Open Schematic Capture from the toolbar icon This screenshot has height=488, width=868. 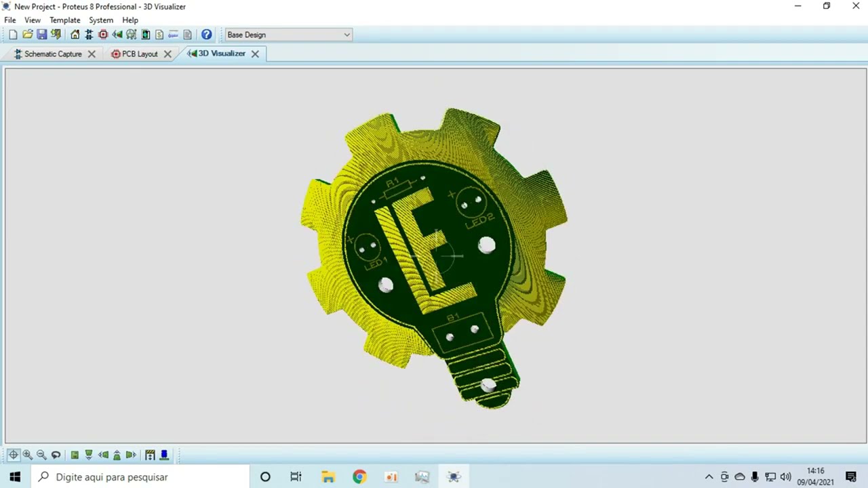89,35
